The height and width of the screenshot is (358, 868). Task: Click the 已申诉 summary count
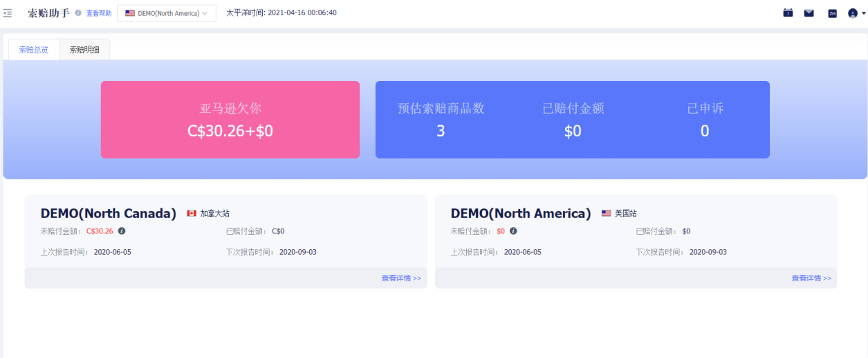click(705, 131)
